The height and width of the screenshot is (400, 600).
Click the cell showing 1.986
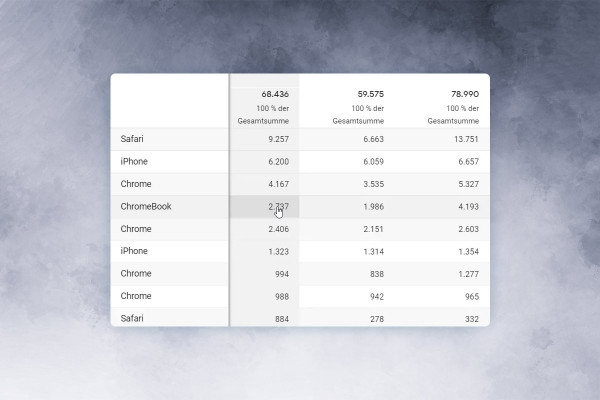[x=373, y=207]
